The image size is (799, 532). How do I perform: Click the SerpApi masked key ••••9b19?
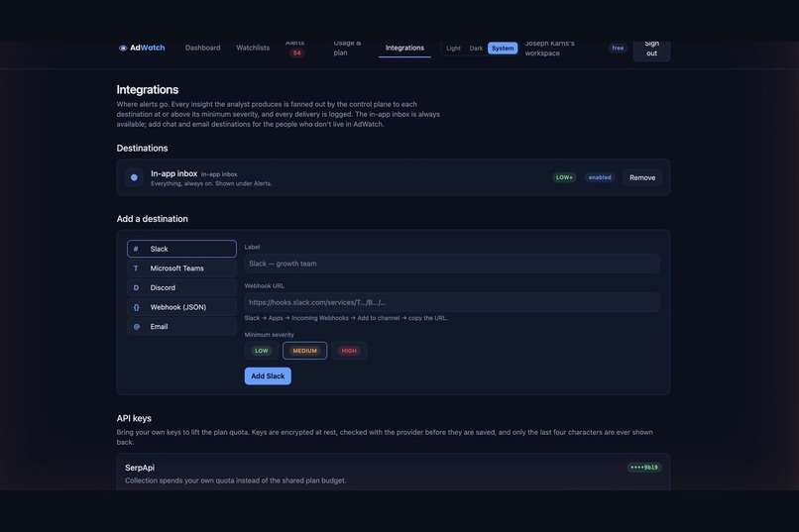point(644,468)
